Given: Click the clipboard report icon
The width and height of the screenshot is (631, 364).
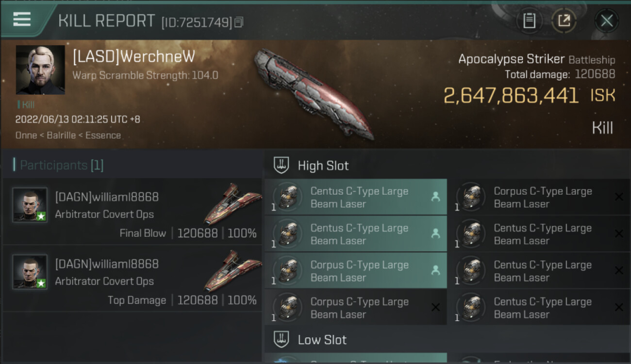Looking at the screenshot, I should click(529, 20).
